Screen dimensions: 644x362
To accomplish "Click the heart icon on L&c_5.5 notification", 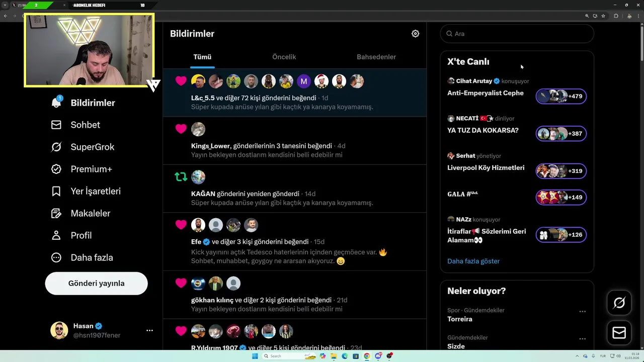I will point(181,81).
